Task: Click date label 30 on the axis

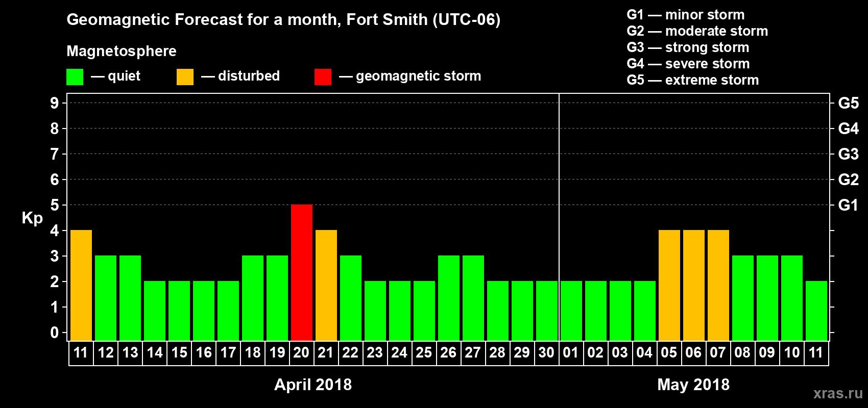Action: pyautogui.click(x=547, y=353)
